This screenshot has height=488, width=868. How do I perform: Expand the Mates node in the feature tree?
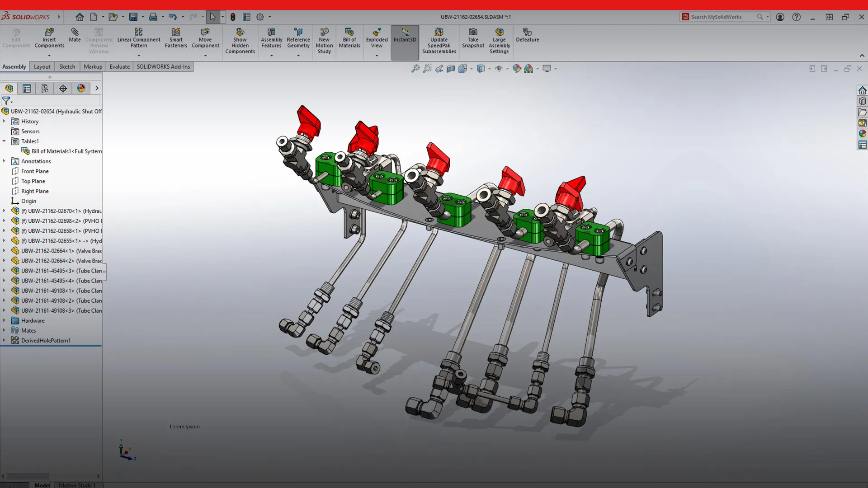[5, 330]
